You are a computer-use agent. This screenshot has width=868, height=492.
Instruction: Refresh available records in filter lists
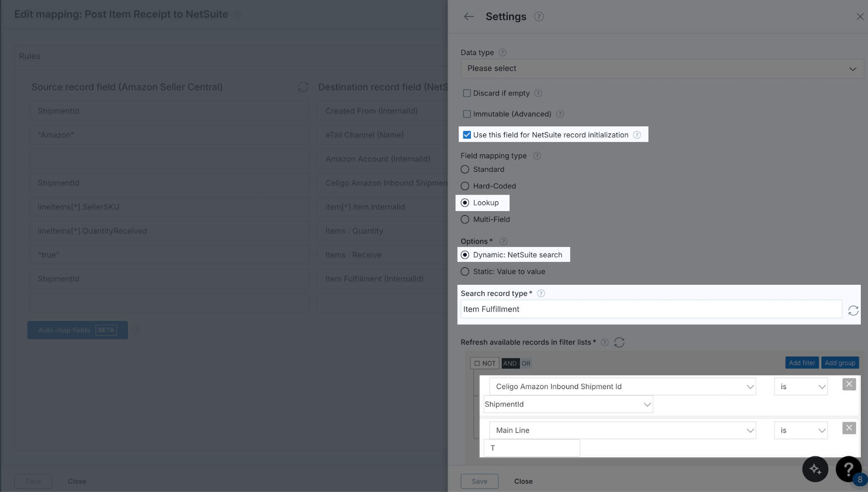coord(619,342)
